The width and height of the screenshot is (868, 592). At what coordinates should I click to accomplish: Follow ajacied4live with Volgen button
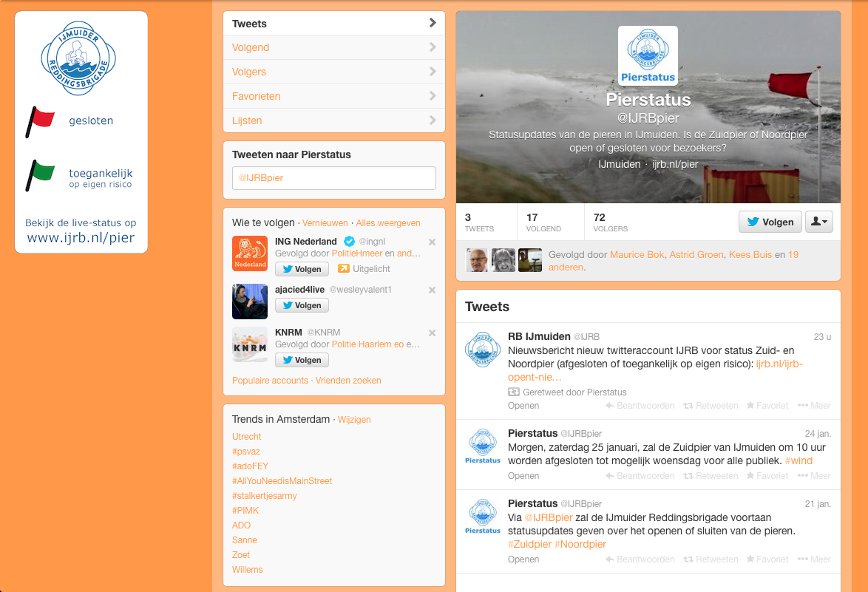pos(302,305)
